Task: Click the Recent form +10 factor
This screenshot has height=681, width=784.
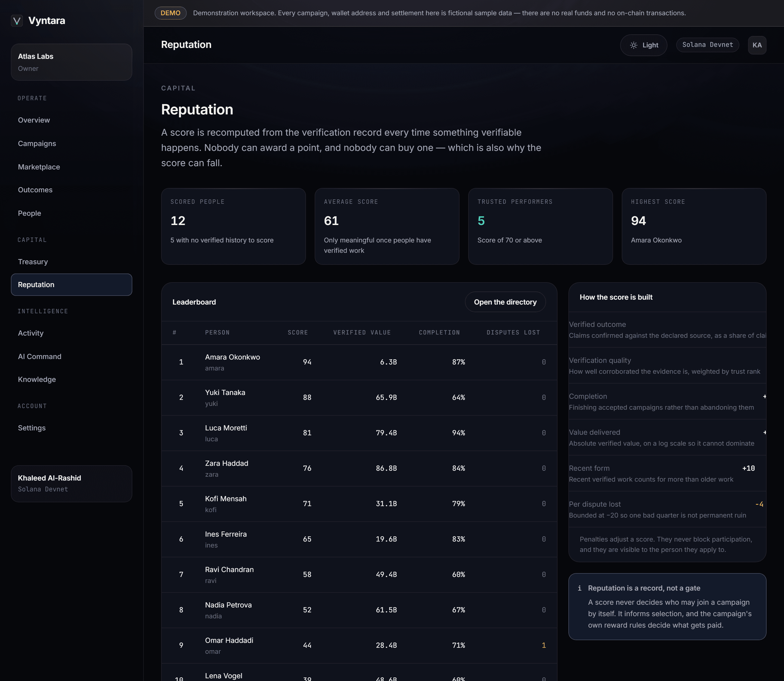Action: 667,473
